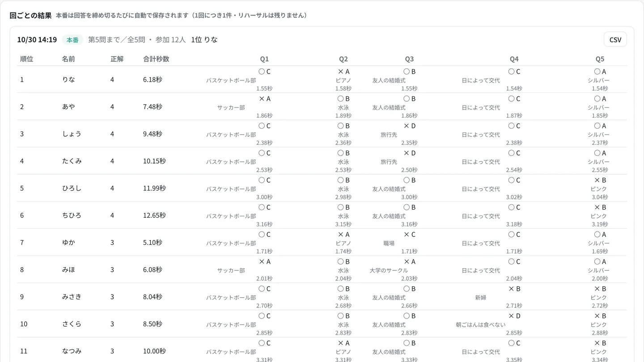Select the green 本番 badge
This screenshot has width=644, height=362.
pyautogui.click(x=72, y=40)
